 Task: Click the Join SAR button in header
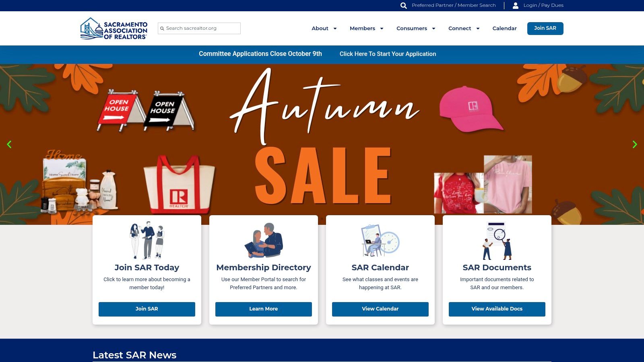tap(545, 29)
